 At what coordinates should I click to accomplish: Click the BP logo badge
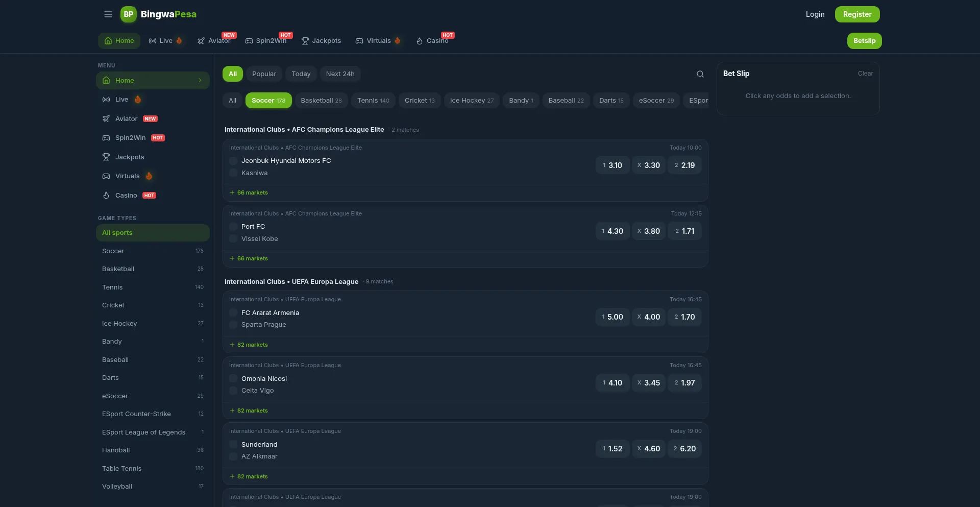tap(129, 14)
